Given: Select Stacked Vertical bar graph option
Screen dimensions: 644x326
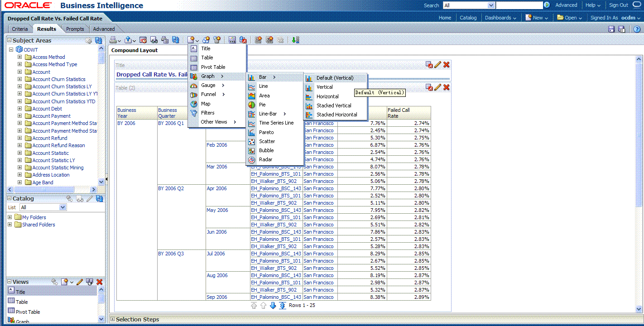Looking at the screenshot, I should coord(334,105).
